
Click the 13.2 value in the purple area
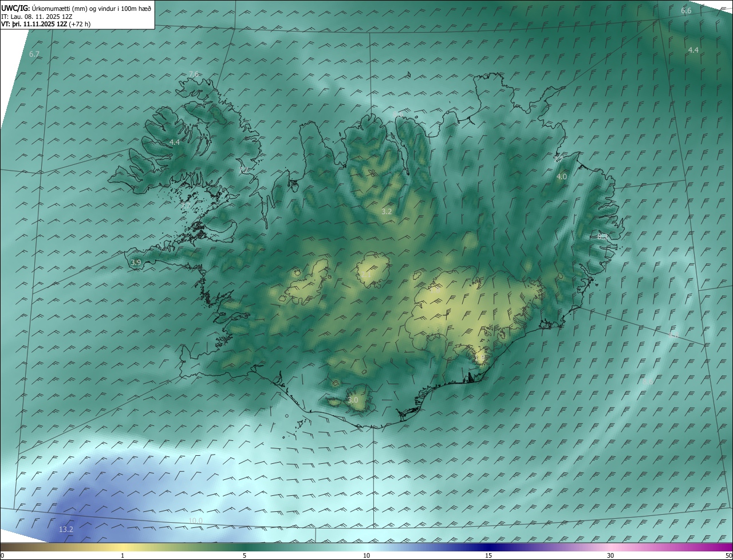[66, 529]
